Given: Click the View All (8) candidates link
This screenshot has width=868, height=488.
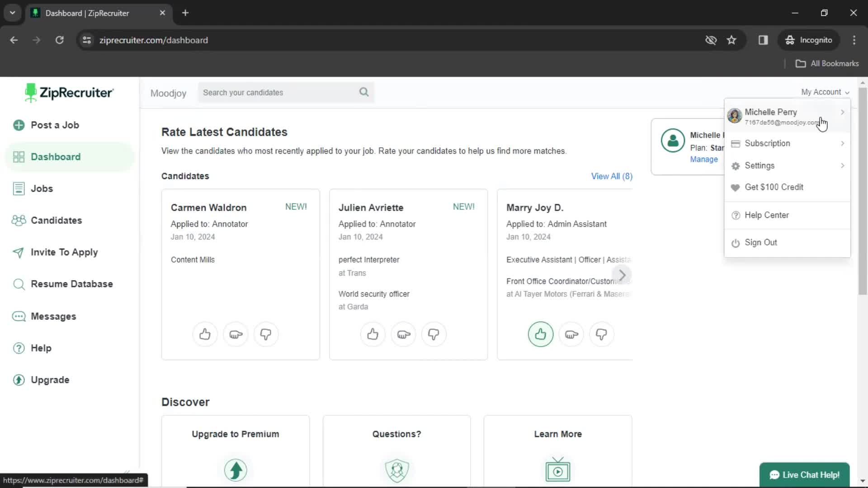Looking at the screenshot, I should coord(610,176).
